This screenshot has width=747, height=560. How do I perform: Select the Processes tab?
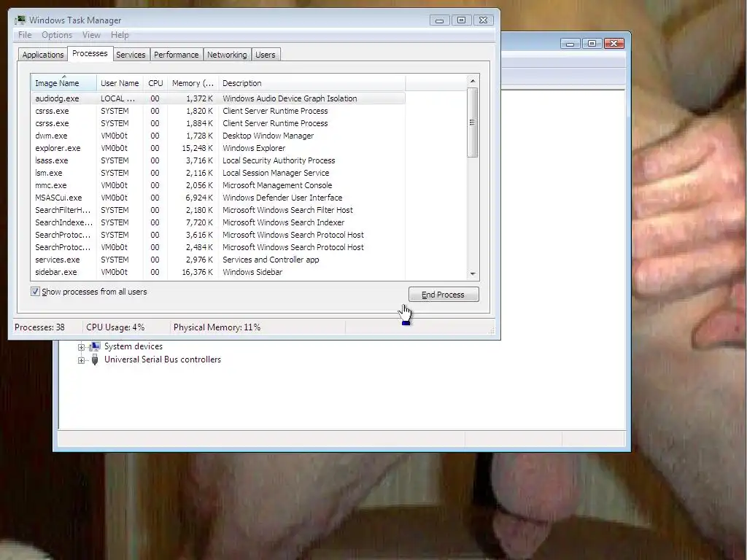point(90,53)
